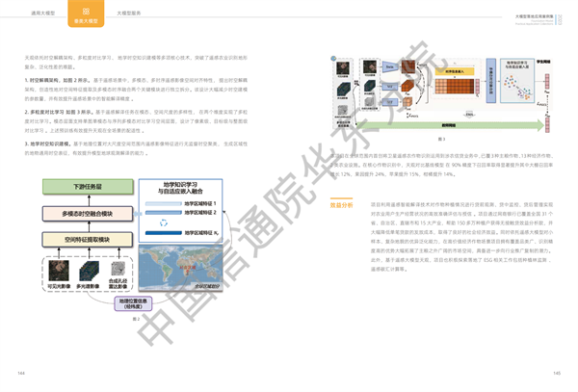Switch to the 大模型服务 tab
The width and height of the screenshot is (578, 392).
(129, 13)
